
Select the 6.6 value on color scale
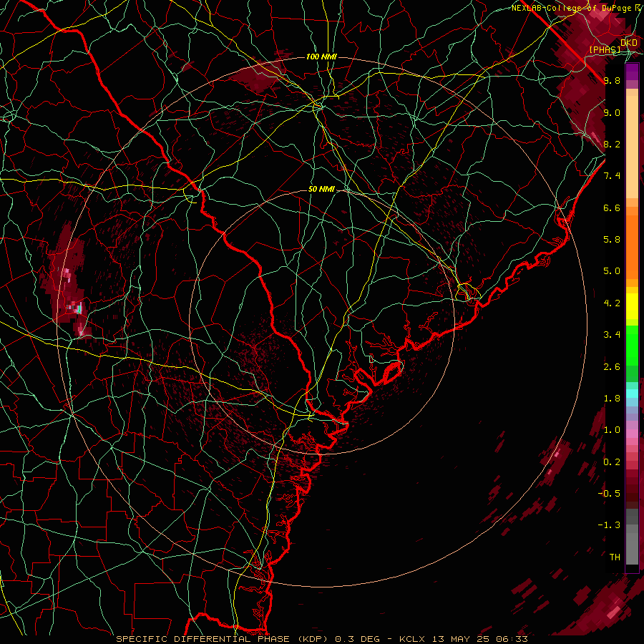pos(612,208)
